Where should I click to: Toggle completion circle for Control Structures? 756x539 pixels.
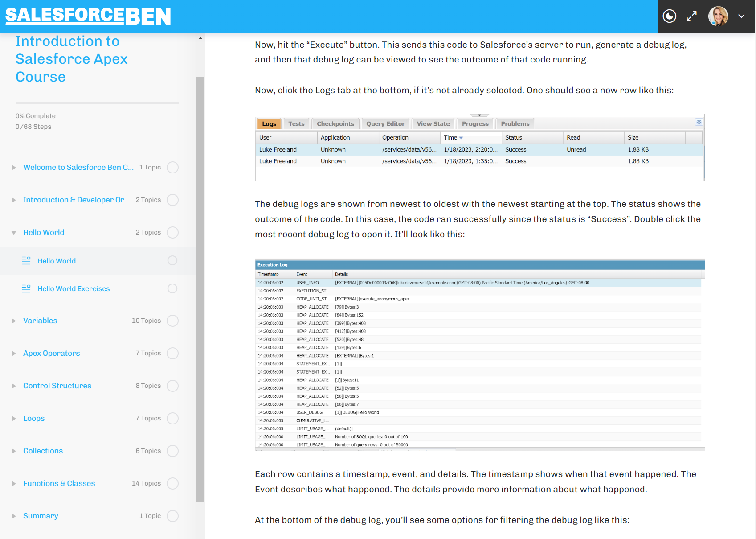[172, 386]
